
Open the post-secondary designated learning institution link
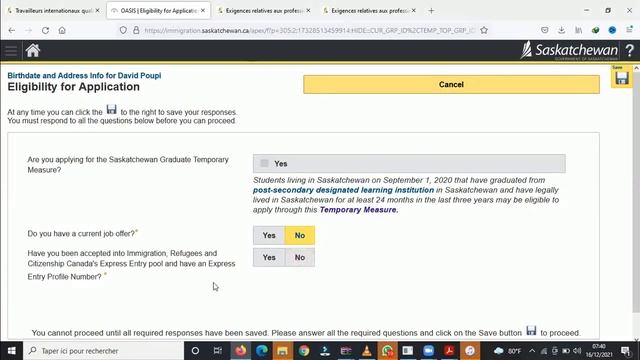pos(343,190)
